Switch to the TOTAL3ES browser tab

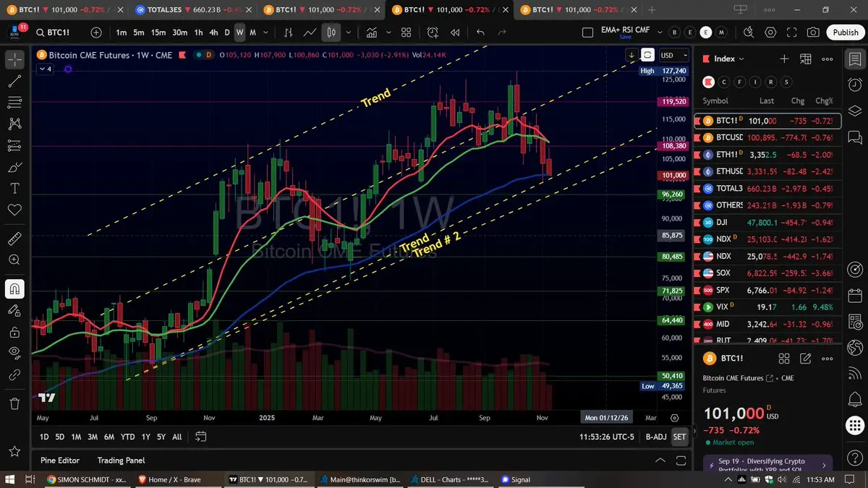192,10
